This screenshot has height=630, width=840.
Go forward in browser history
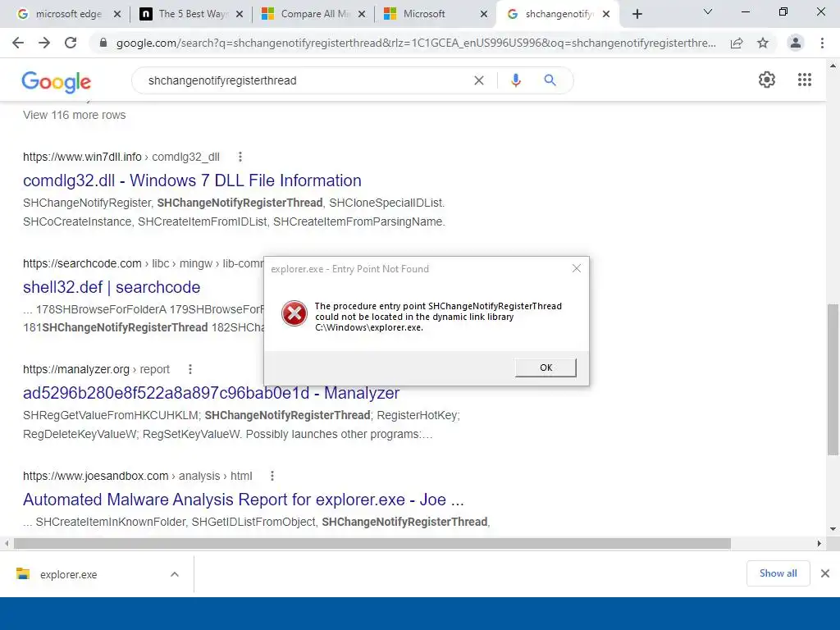[x=44, y=43]
